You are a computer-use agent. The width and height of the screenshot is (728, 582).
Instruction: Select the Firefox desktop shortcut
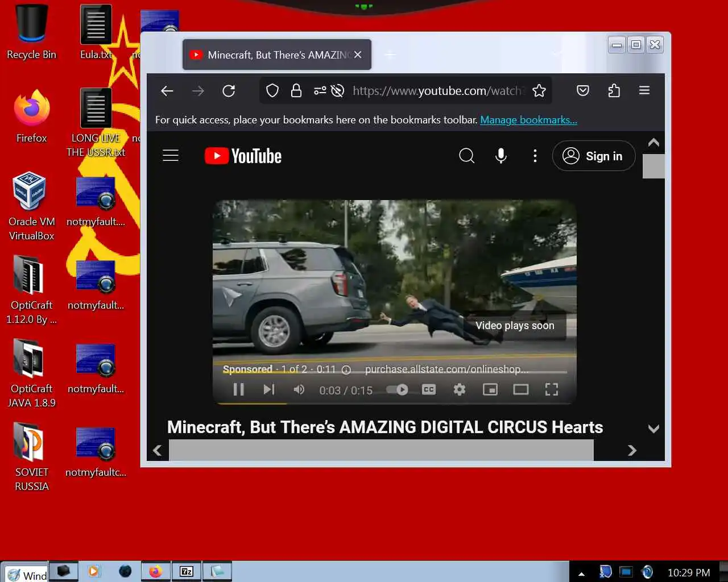(x=32, y=115)
